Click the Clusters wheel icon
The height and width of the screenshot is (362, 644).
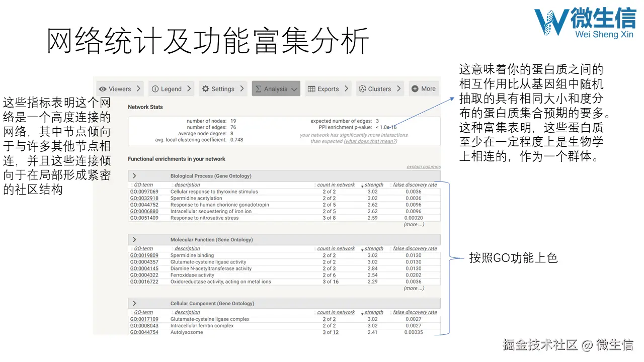[363, 88]
